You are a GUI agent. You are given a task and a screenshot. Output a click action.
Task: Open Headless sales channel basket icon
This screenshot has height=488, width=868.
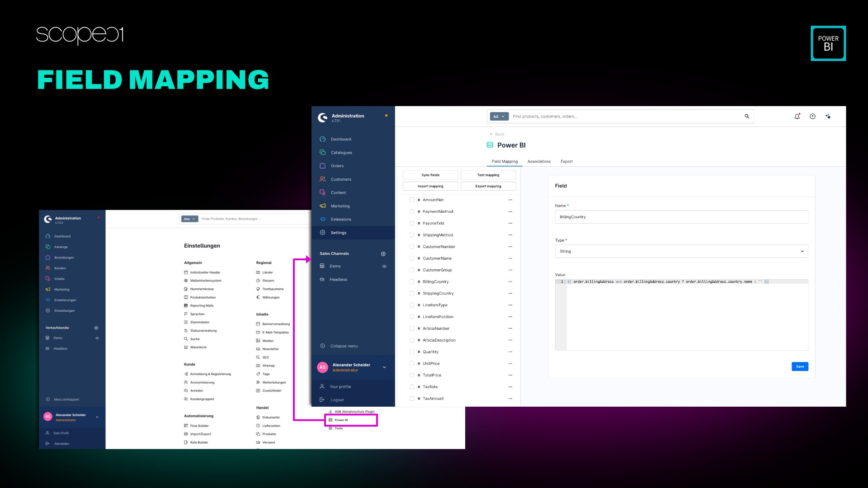[322, 280]
